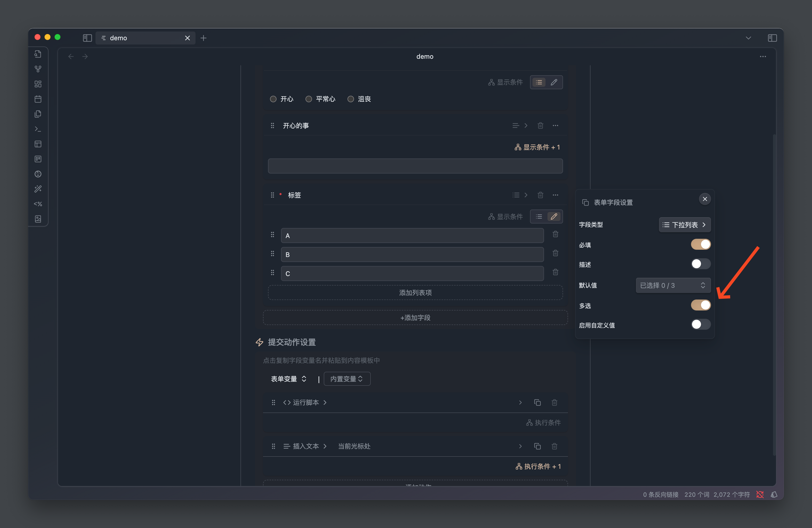The image size is (812, 528).
Task: Open the graph view sidebar icon
Action: [x=38, y=69]
